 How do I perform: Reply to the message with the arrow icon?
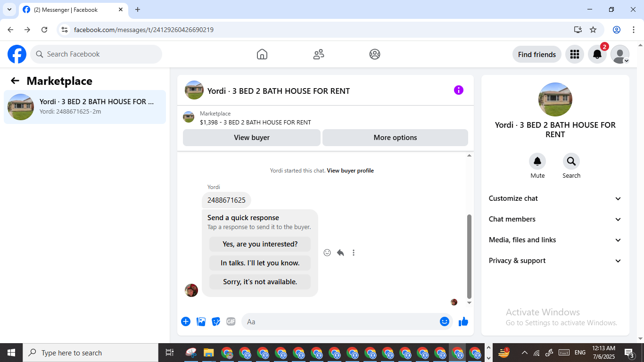(340, 253)
